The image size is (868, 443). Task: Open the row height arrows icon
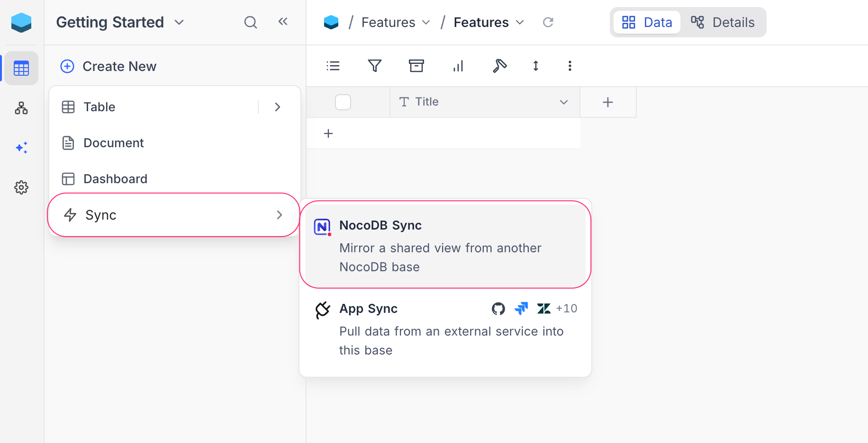click(x=536, y=66)
